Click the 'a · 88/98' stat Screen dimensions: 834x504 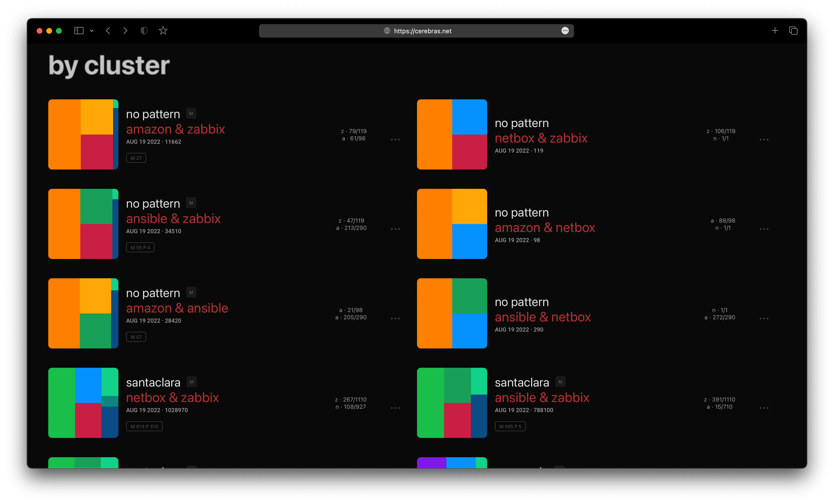click(x=723, y=221)
